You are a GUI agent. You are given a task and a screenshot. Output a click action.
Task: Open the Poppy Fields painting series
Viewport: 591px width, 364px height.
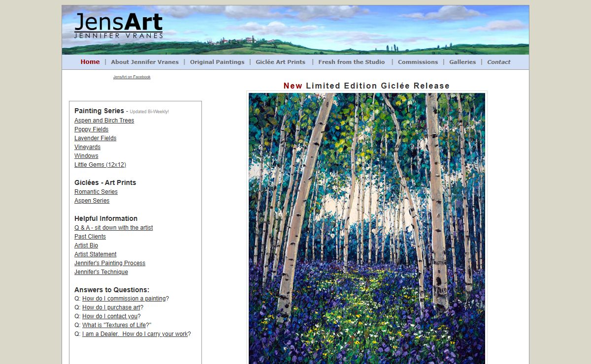(92, 129)
